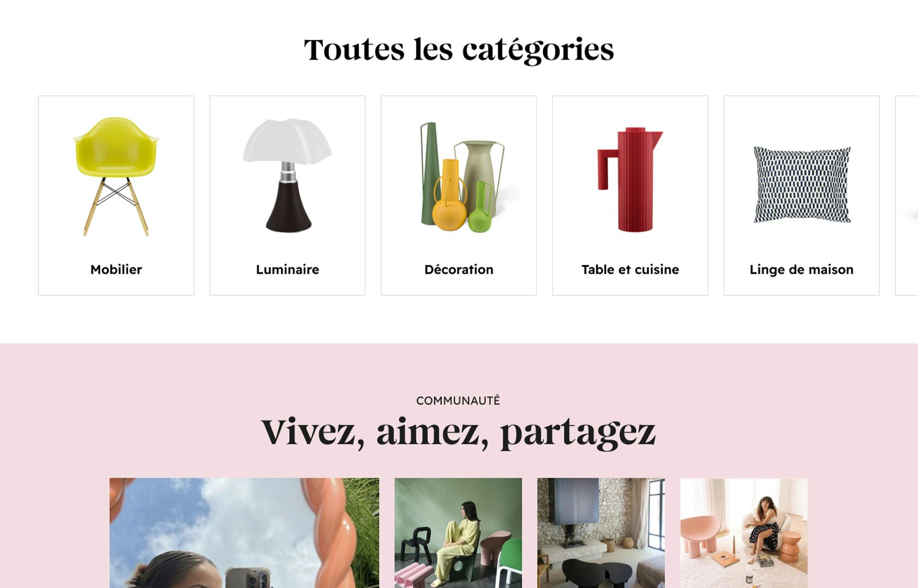
Task: Open the stone fireplace living room photo
Action: pos(601,533)
